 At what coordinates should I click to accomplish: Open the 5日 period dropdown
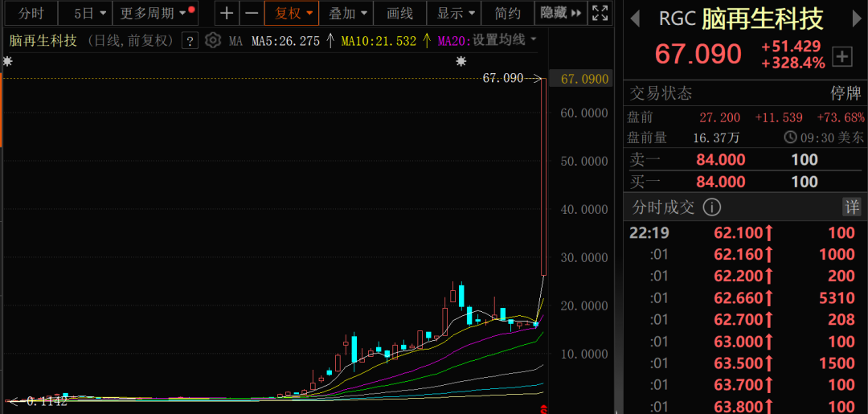84,13
